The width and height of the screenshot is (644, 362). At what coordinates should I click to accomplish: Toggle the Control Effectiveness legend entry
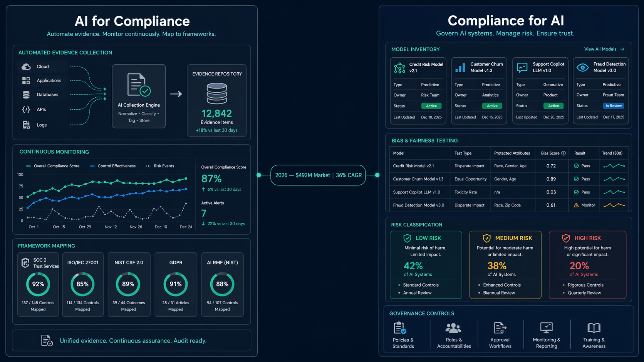click(x=112, y=166)
